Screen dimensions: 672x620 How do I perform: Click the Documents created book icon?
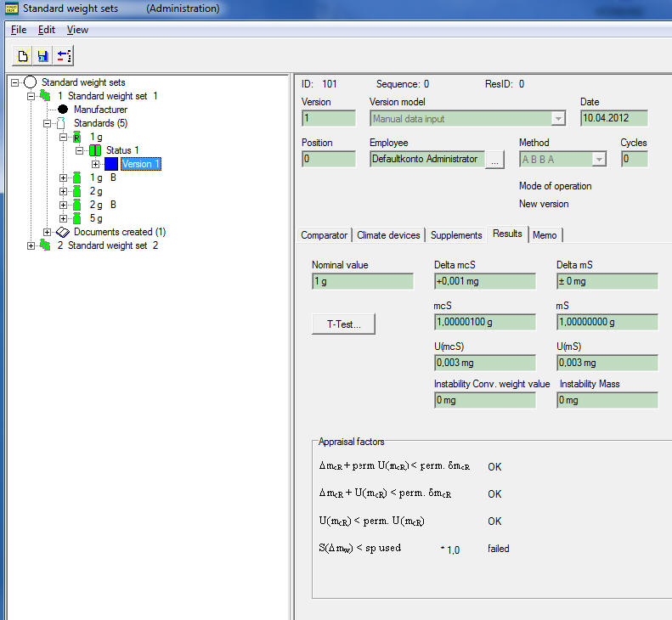(63, 232)
